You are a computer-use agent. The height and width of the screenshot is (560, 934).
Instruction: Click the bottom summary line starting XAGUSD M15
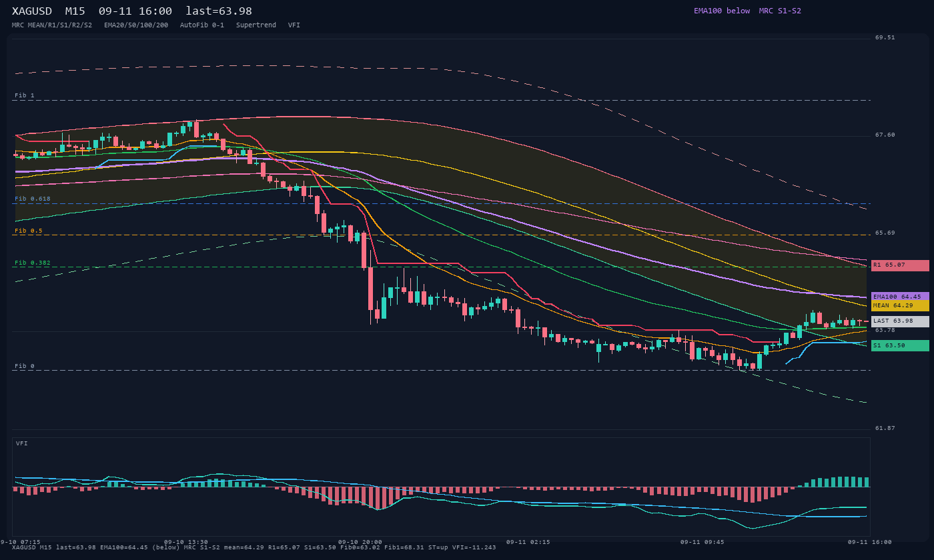pyautogui.click(x=254, y=548)
